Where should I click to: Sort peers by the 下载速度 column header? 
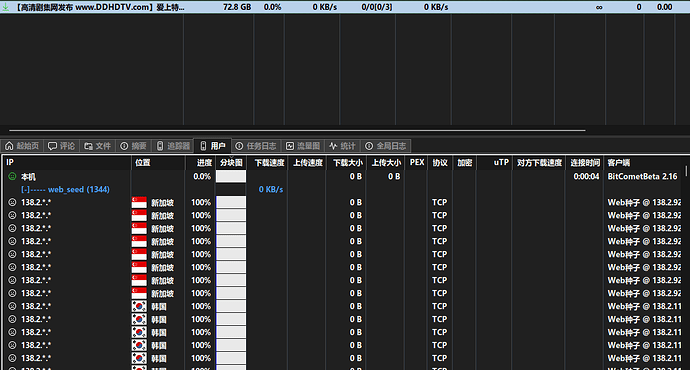coord(269,163)
